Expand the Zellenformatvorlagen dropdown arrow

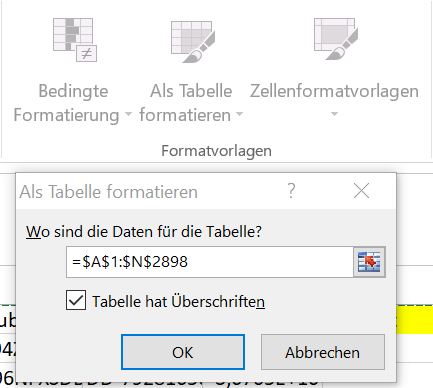(x=334, y=114)
